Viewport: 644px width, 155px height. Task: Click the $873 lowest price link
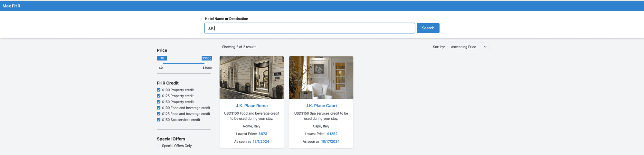[x=263, y=134]
